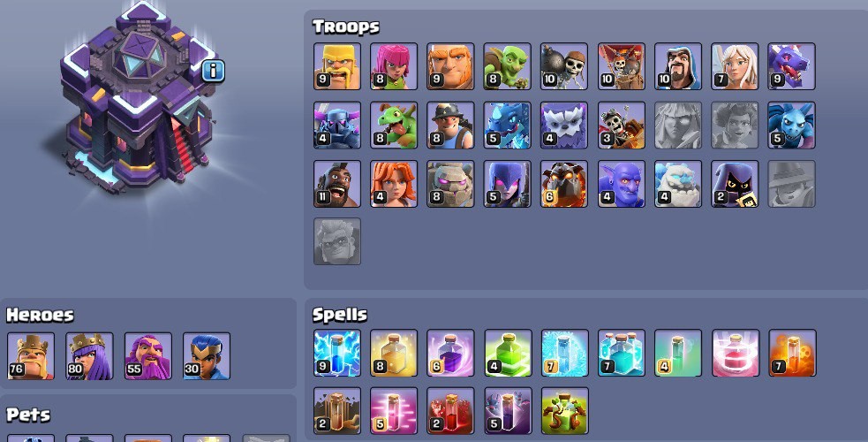
Task: Click the Barbarian King hero level 76
Action: pos(31,356)
